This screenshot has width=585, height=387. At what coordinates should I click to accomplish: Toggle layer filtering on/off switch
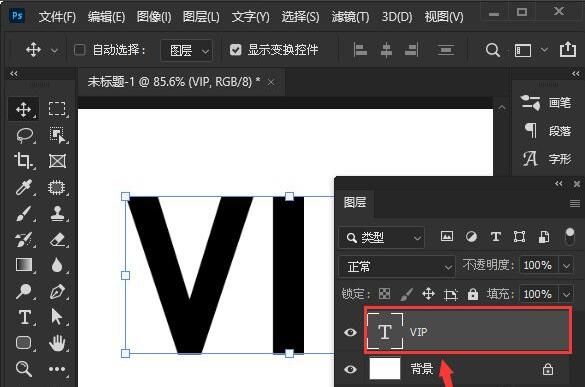click(x=570, y=237)
